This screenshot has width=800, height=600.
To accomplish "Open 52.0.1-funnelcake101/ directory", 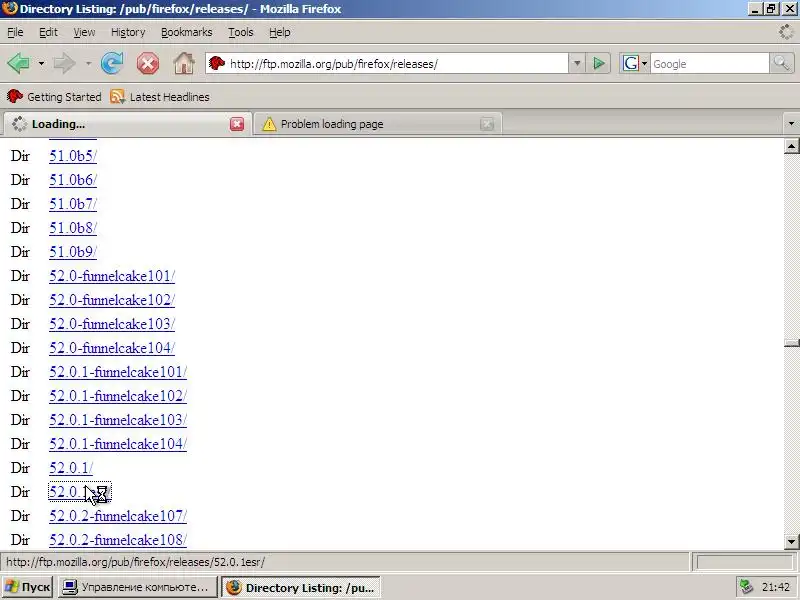I will (118, 372).
